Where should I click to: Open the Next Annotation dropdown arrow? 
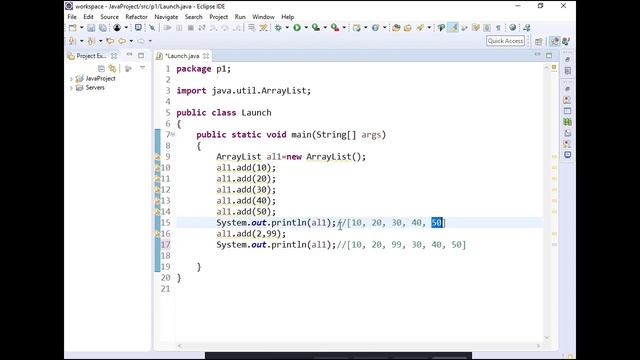click(x=81, y=41)
